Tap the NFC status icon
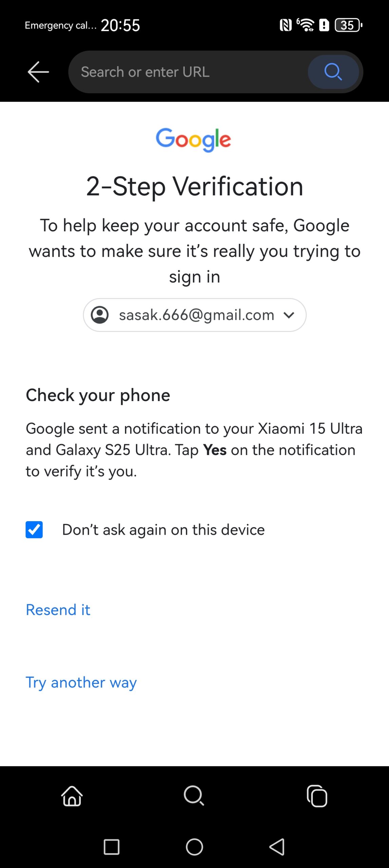Screen dimensions: 389x868 pos(286,25)
